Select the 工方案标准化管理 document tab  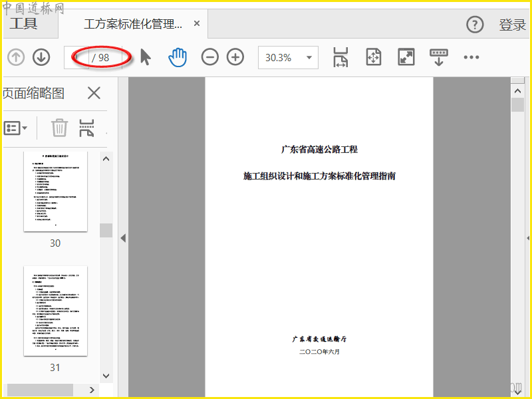[133, 24]
